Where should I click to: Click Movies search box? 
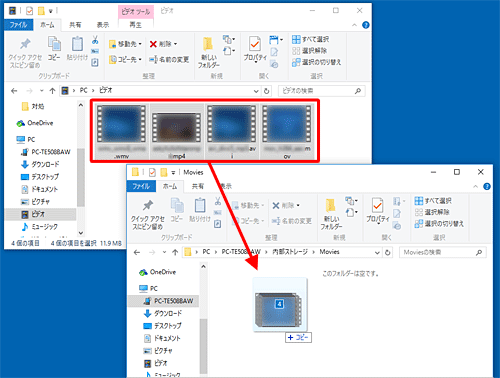[x=443, y=252]
